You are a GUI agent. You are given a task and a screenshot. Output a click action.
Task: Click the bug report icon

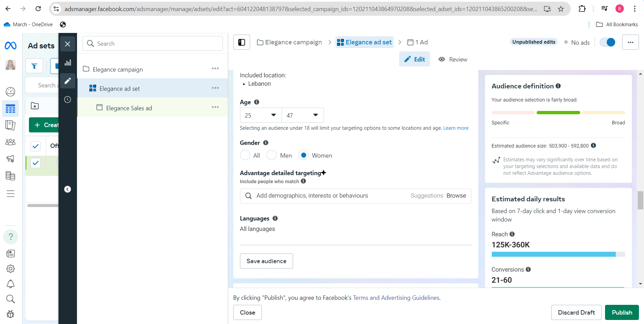(10, 314)
